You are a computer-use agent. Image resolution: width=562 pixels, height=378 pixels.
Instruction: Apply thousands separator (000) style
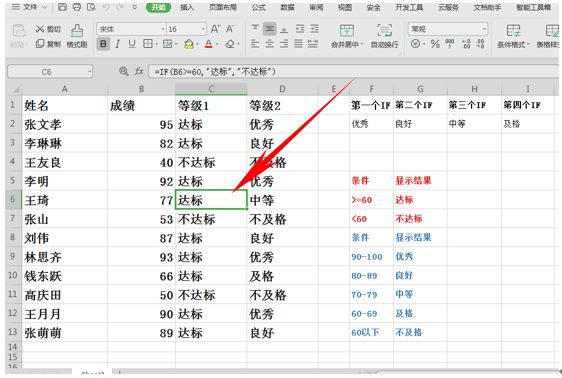pyautogui.click(x=449, y=44)
